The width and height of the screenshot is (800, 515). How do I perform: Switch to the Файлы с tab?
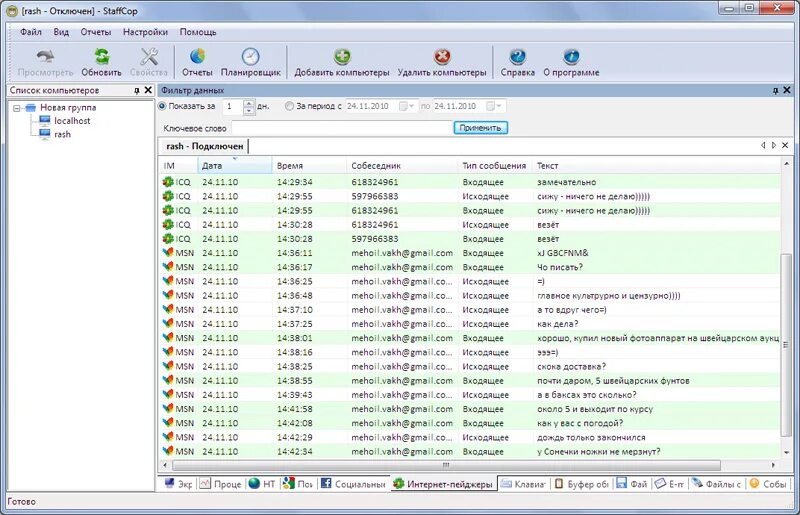(717, 484)
